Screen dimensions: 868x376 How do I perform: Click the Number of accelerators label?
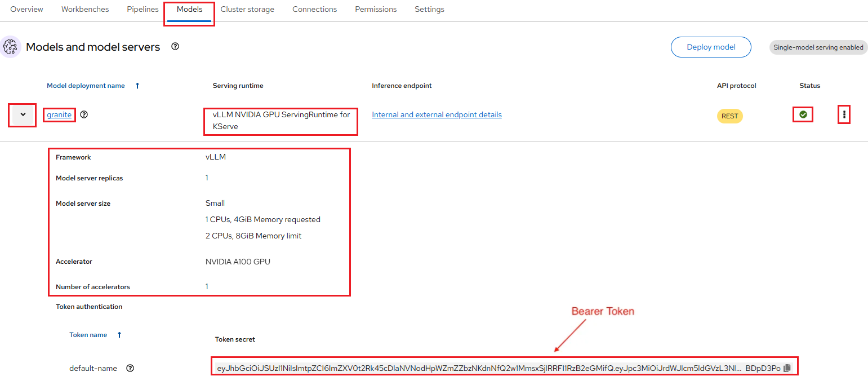[93, 287]
